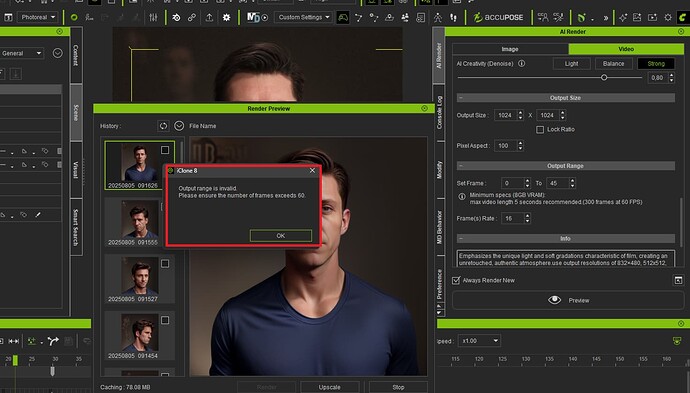Viewport: 690px width, 393px height.
Task: Open the Custom Settings dropdown
Action: (304, 18)
